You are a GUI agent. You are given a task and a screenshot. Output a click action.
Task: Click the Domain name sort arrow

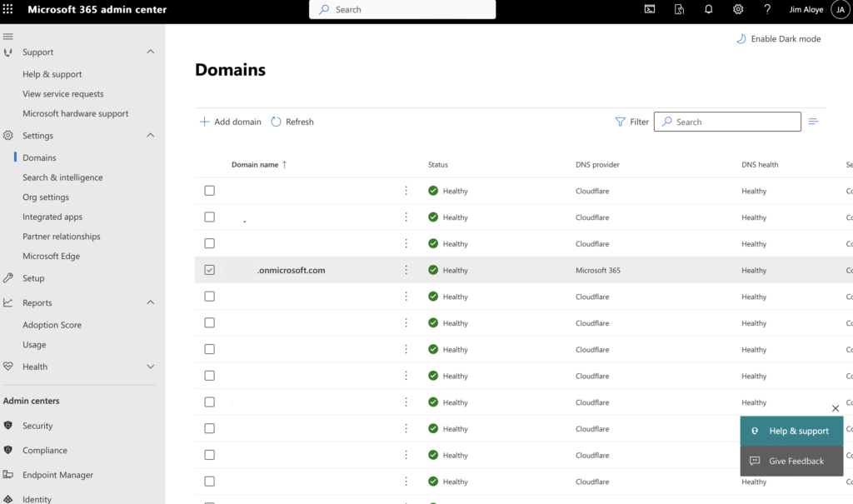pyautogui.click(x=284, y=164)
